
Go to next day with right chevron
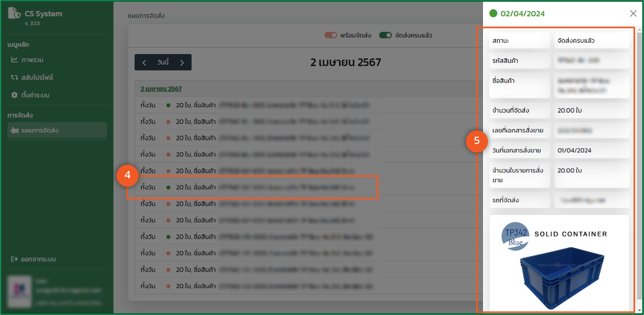[x=182, y=63]
